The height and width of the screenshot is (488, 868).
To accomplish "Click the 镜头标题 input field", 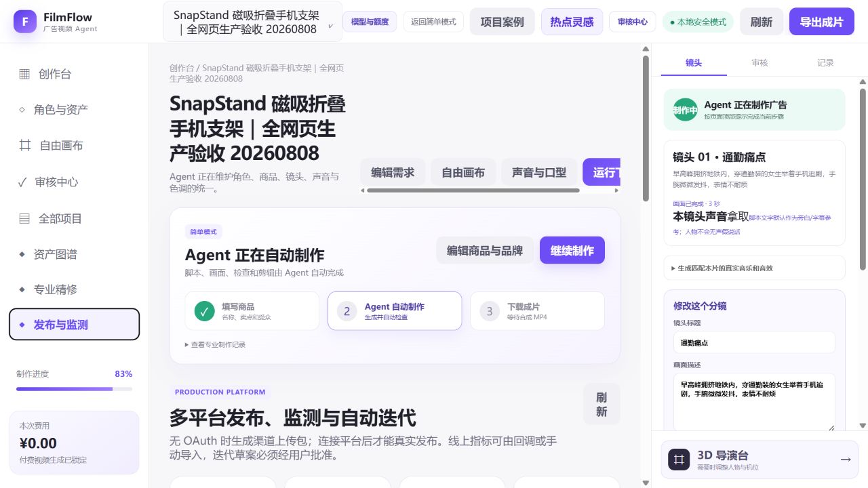I will 754,342.
